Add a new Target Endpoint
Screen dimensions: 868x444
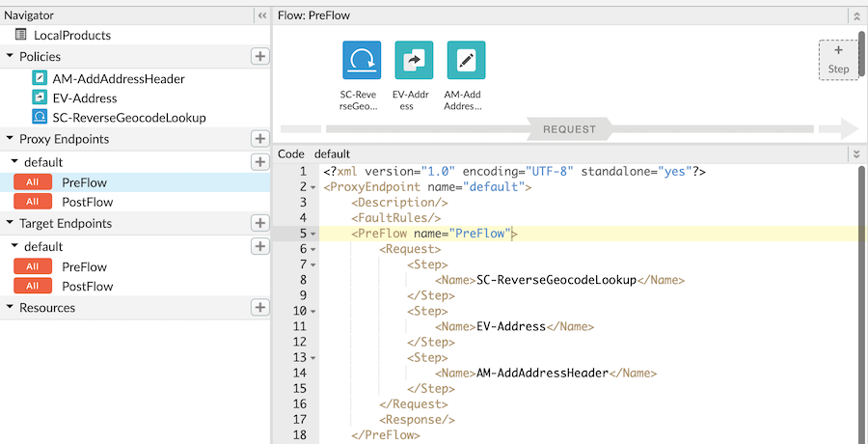[x=259, y=223]
